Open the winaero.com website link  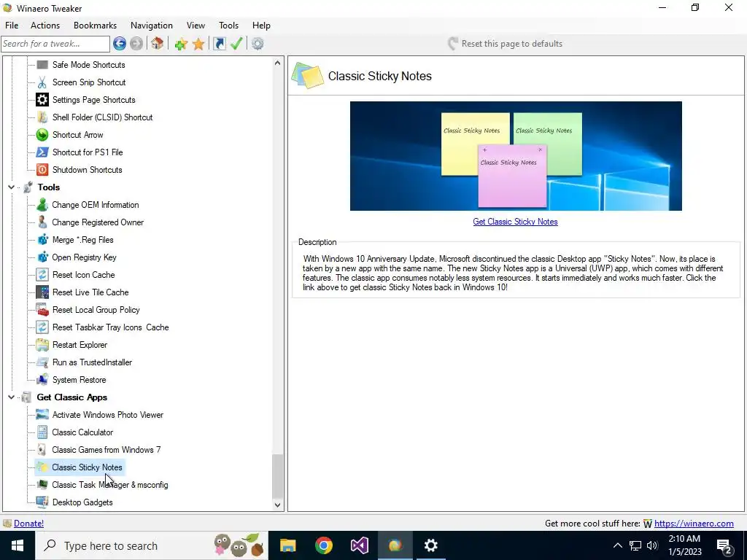click(x=694, y=524)
